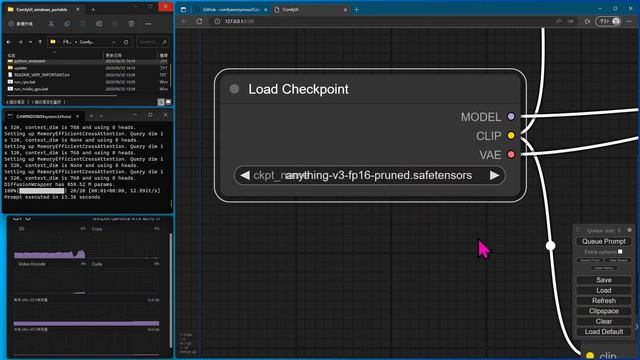The width and height of the screenshot is (640, 360).
Task: Click the CLIP output socket on Load Checkpoint
Action: pyautogui.click(x=511, y=136)
